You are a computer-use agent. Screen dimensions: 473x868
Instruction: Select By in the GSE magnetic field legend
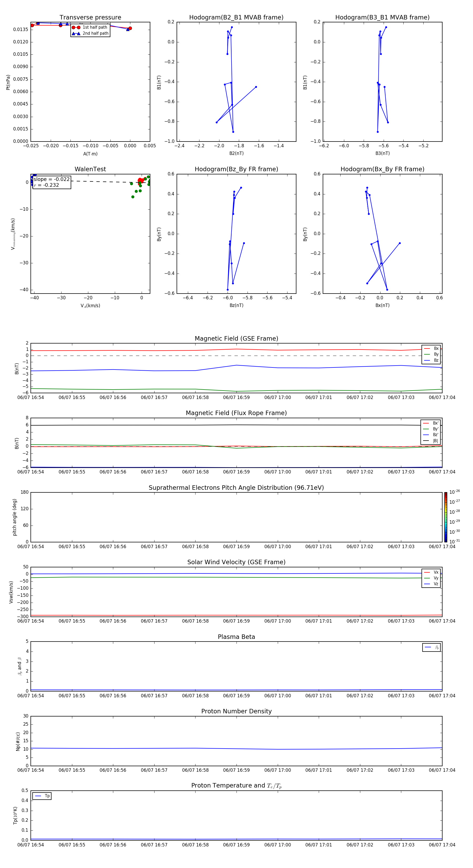431,355
